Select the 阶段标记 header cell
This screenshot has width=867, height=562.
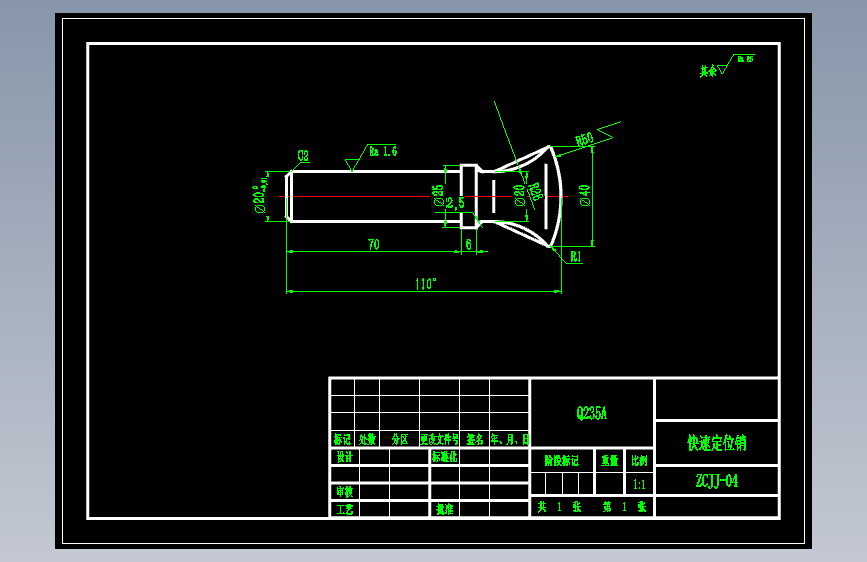562,461
